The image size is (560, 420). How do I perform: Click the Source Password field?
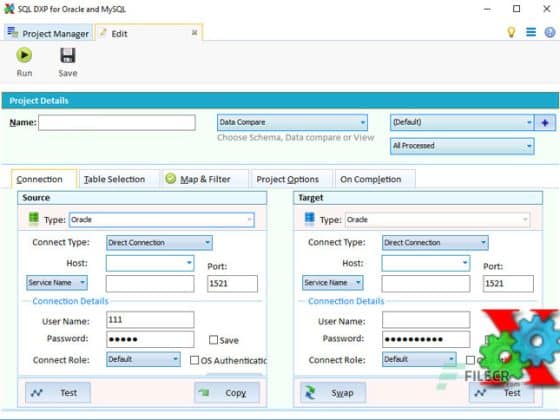pos(150,339)
